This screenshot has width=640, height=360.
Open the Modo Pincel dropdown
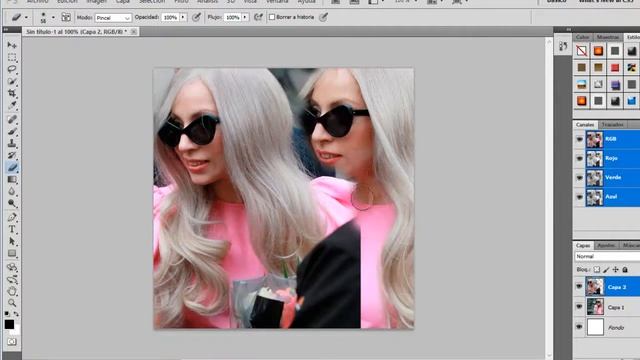[113, 18]
